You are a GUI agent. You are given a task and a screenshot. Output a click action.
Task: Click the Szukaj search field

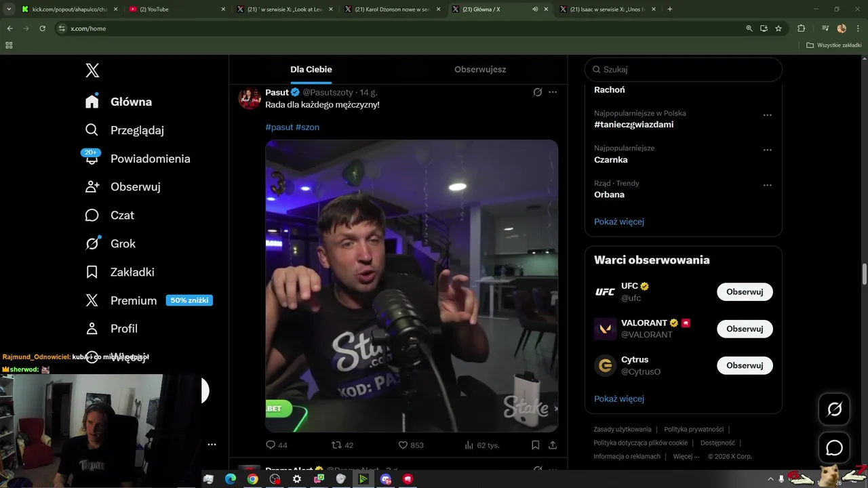[x=684, y=69]
